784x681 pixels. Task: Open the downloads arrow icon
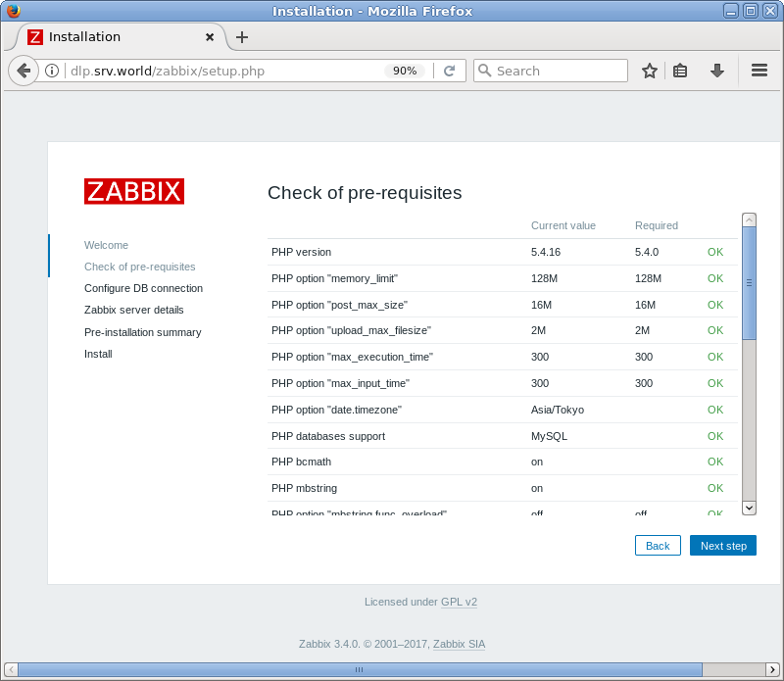(717, 71)
